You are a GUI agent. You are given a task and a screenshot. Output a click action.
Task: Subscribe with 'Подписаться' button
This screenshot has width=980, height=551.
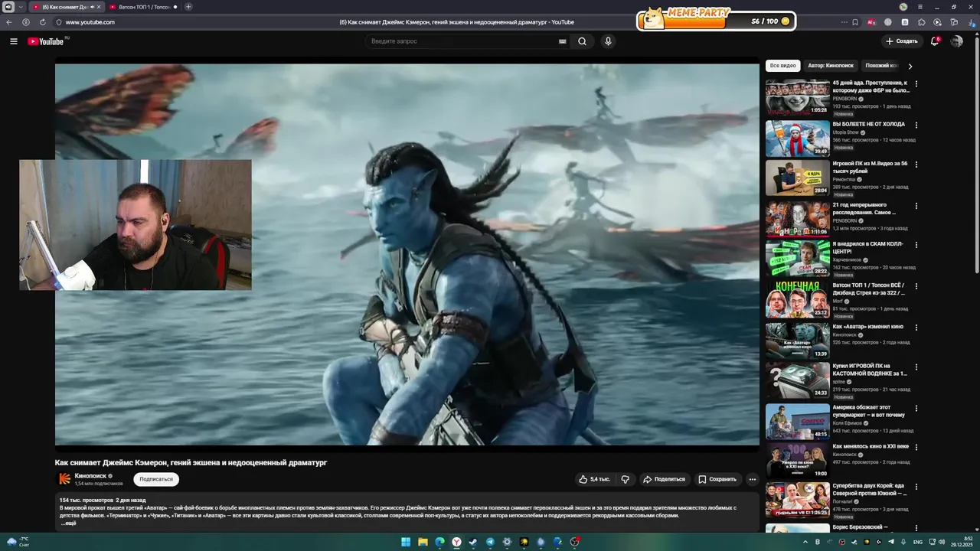point(156,479)
